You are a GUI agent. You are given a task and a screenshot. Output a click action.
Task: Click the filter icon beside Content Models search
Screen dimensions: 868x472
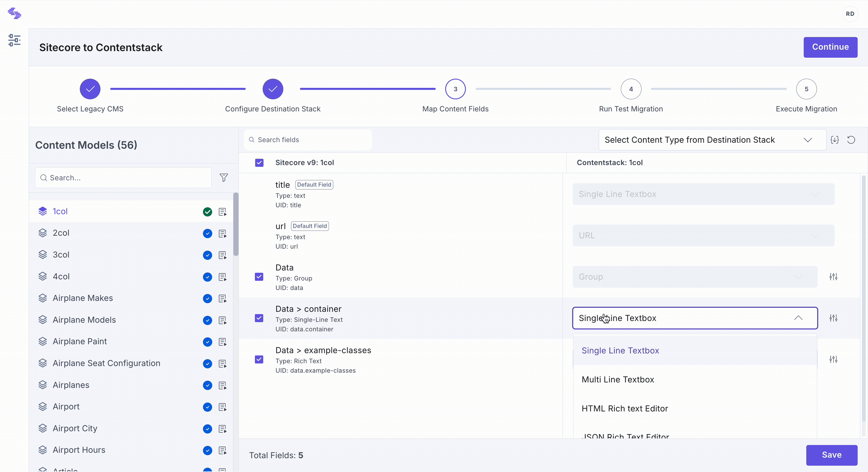pos(224,178)
